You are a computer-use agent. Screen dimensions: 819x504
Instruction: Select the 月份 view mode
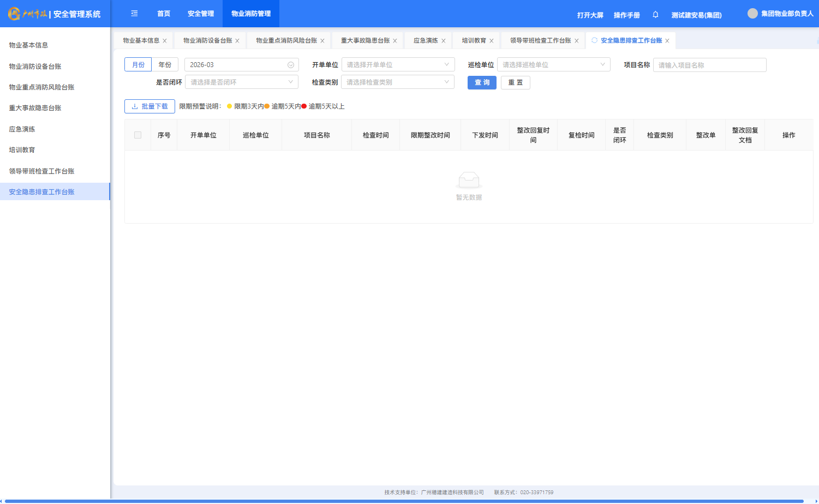click(x=138, y=65)
